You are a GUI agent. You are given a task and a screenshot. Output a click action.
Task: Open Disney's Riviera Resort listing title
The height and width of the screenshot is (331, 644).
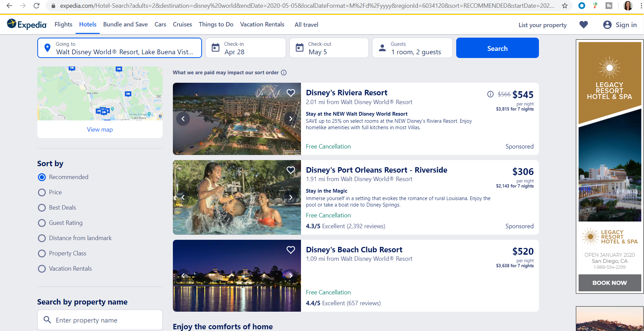tap(346, 93)
